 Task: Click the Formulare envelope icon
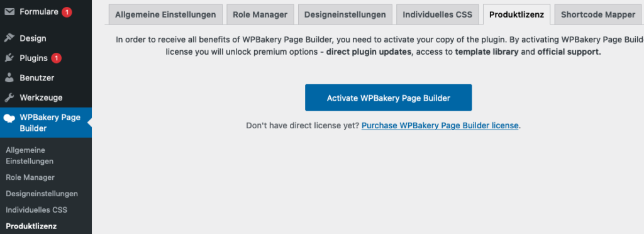(9, 13)
